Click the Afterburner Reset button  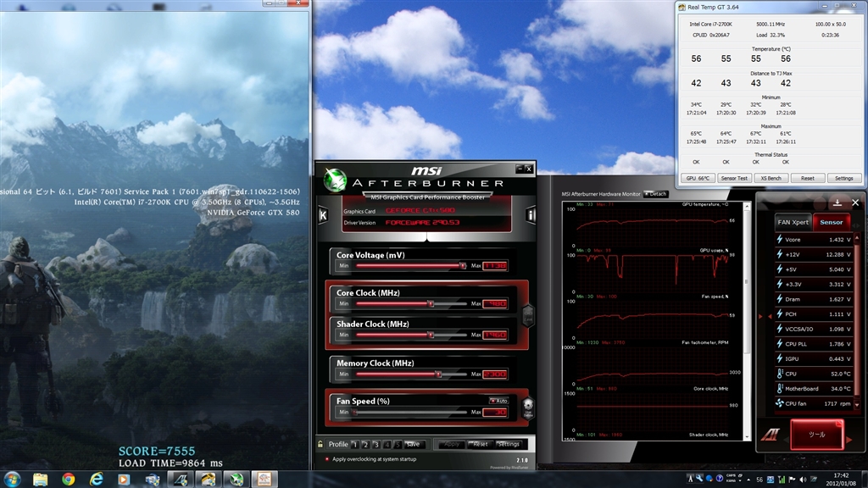pyautogui.click(x=480, y=444)
